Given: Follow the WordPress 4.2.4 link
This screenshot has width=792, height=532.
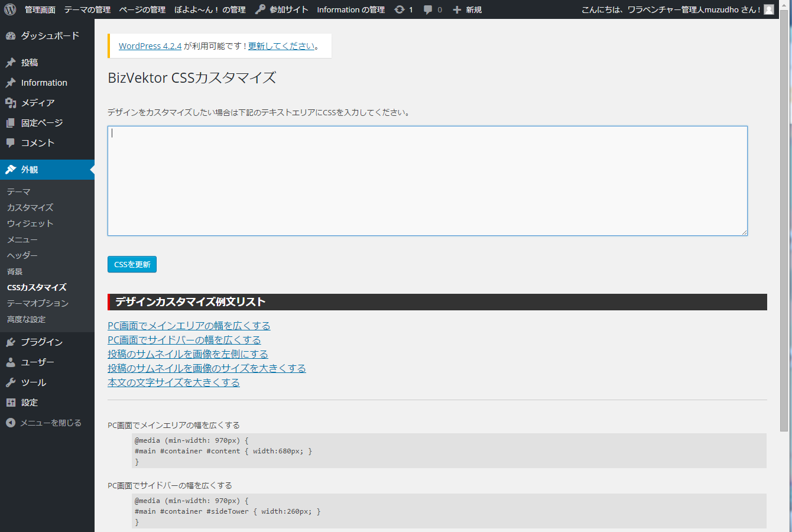Looking at the screenshot, I should click(x=150, y=46).
